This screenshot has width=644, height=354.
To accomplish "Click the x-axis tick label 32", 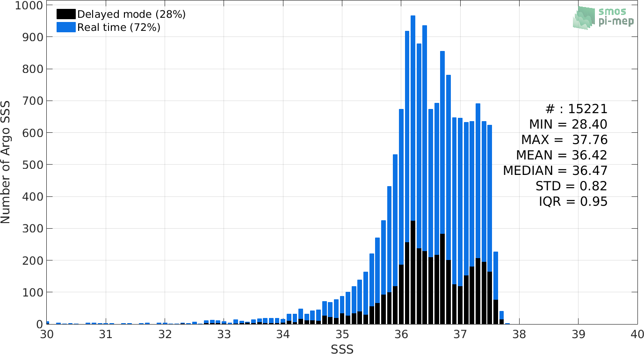I will pos(165,334).
